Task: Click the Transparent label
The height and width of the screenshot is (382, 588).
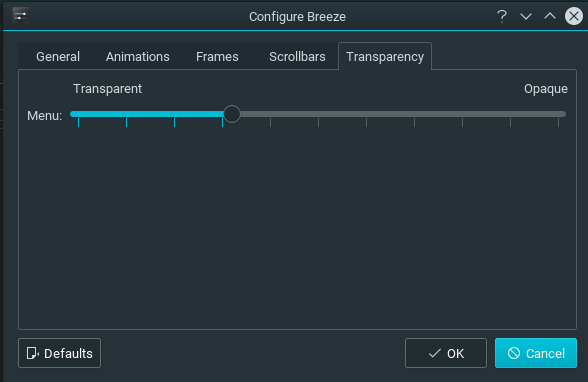Action: point(107,89)
